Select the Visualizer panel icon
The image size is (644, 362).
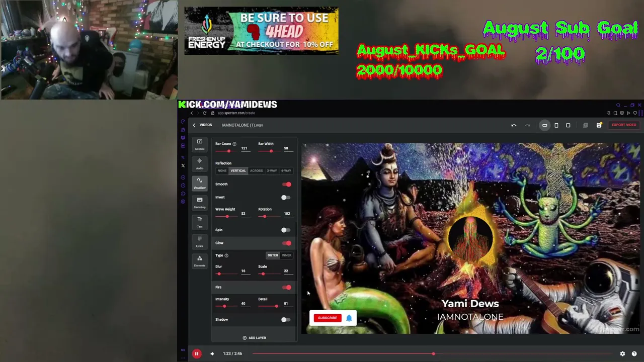pos(200,183)
